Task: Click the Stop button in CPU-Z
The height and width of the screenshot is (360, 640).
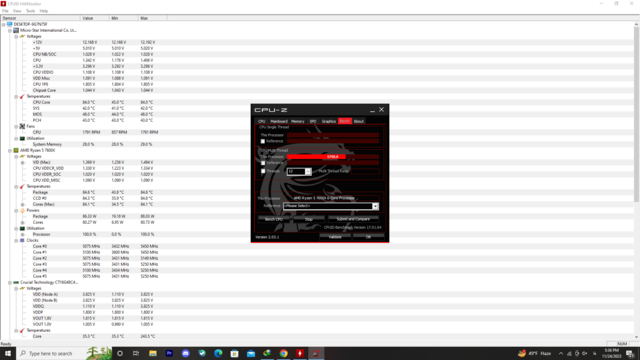Action: click(309, 219)
